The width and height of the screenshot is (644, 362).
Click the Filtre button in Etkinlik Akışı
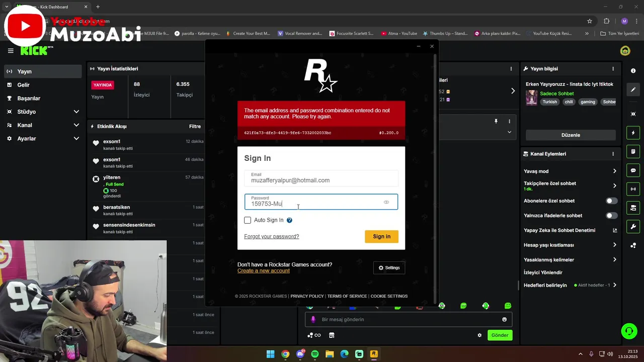(x=195, y=127)
